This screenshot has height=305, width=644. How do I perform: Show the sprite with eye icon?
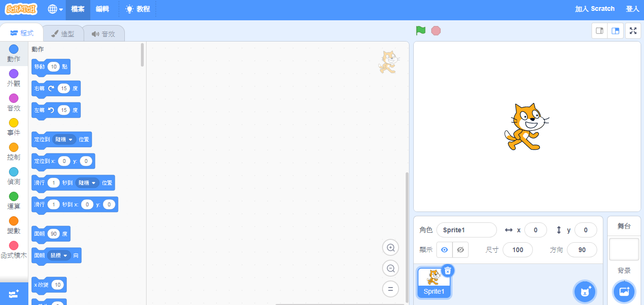444,250
